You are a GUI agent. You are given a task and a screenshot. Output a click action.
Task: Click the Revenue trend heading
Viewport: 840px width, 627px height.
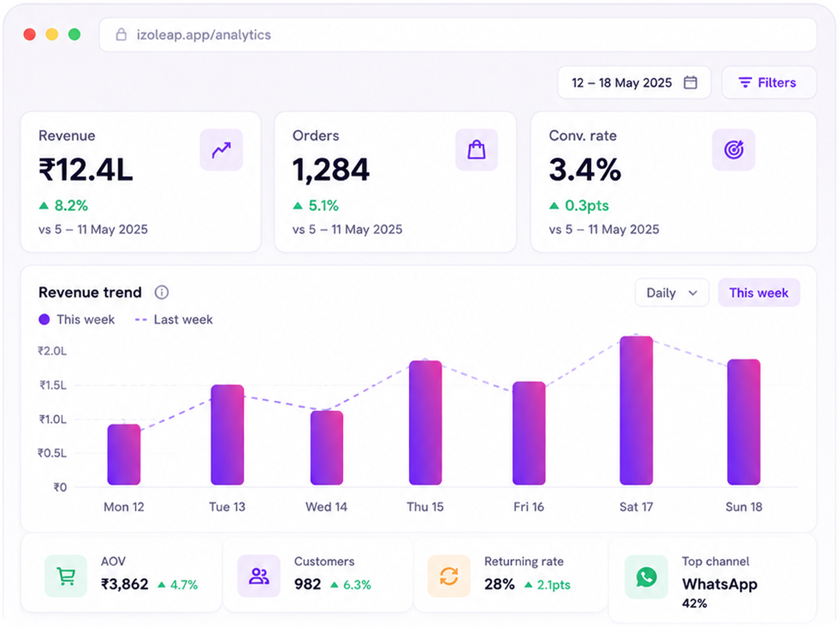tap(90, 292)
